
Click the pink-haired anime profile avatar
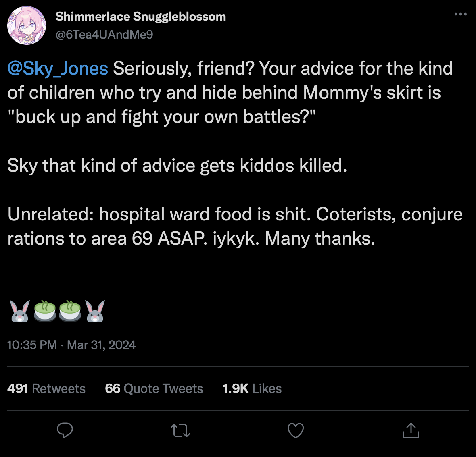[x=27, y=25]
